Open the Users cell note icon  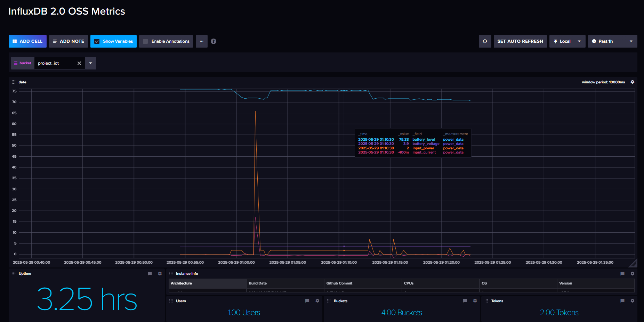coord(307,301)
